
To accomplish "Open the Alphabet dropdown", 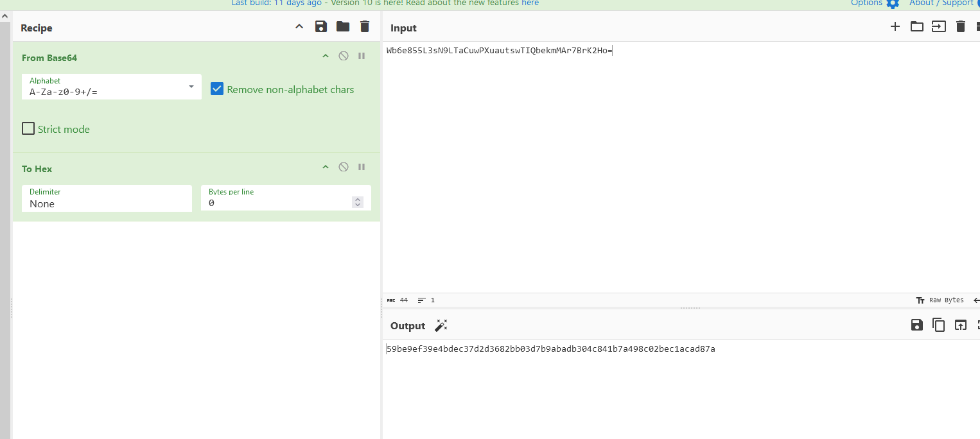I will click(112, 87).
